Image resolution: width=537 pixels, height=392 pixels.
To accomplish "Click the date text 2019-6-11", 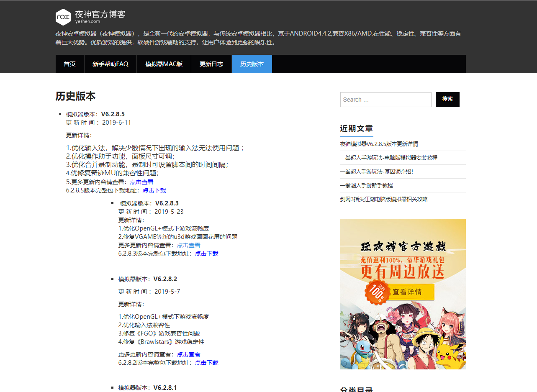I will (117, 123).
